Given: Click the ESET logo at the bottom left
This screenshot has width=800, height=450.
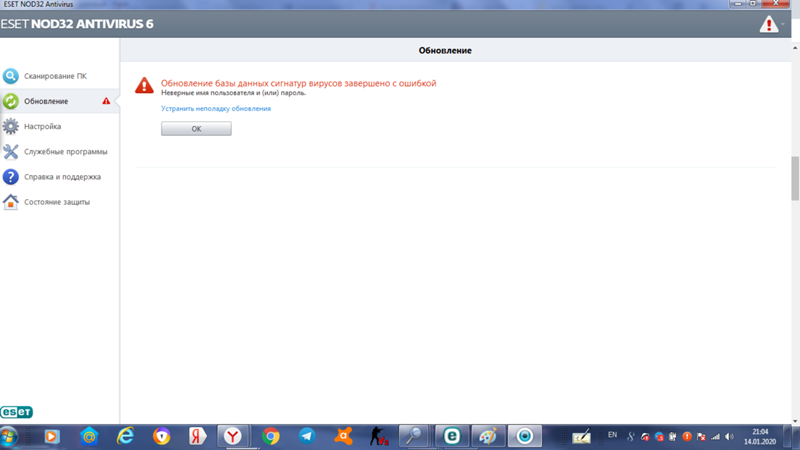Looking at the screenshot, I should point(16,412).
